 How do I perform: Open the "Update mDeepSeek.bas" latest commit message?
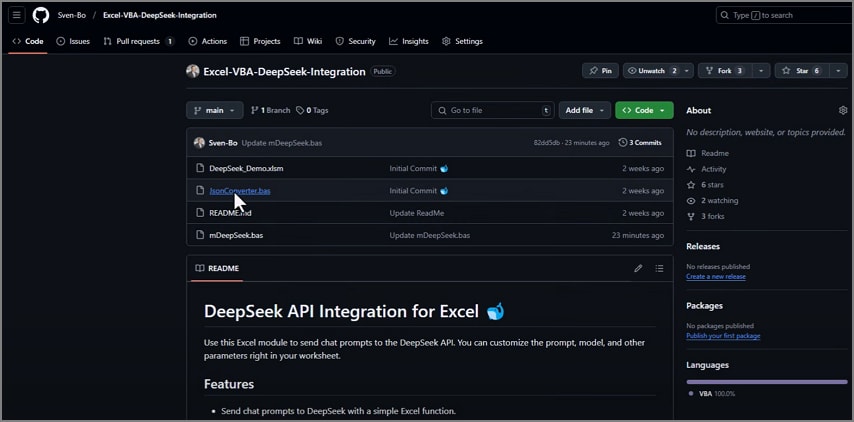coord(282,143)
